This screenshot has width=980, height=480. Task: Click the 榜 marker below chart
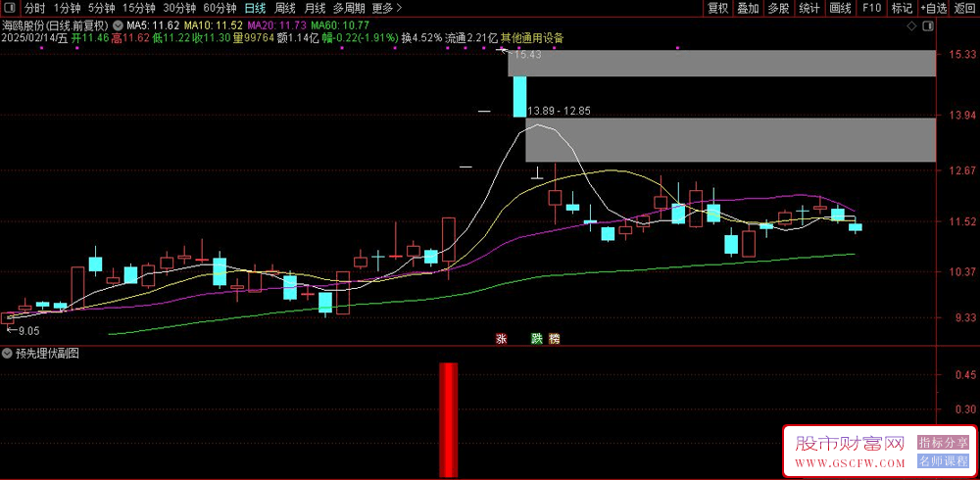pyautogui.click(x=554, y=339)
